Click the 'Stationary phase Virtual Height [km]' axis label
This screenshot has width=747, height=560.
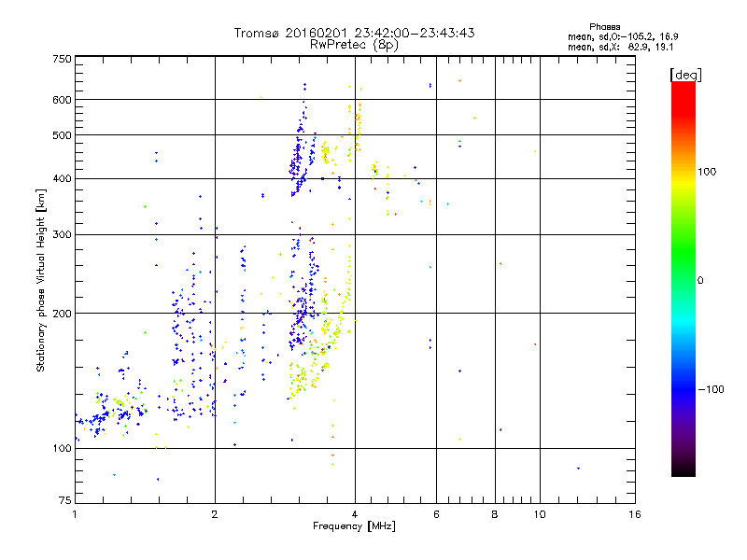coord(40,280)
